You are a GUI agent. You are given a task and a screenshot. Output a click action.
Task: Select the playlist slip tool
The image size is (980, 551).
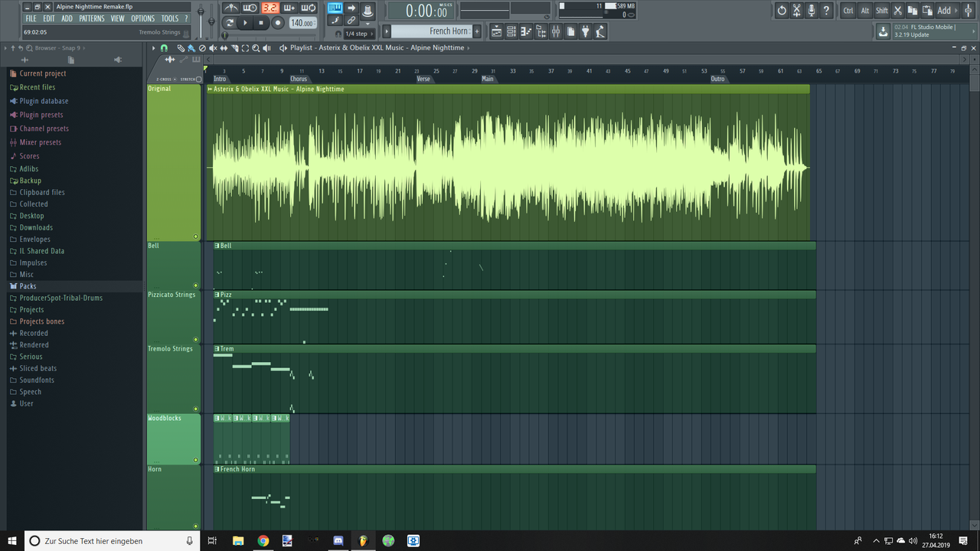tap(224, 47)
